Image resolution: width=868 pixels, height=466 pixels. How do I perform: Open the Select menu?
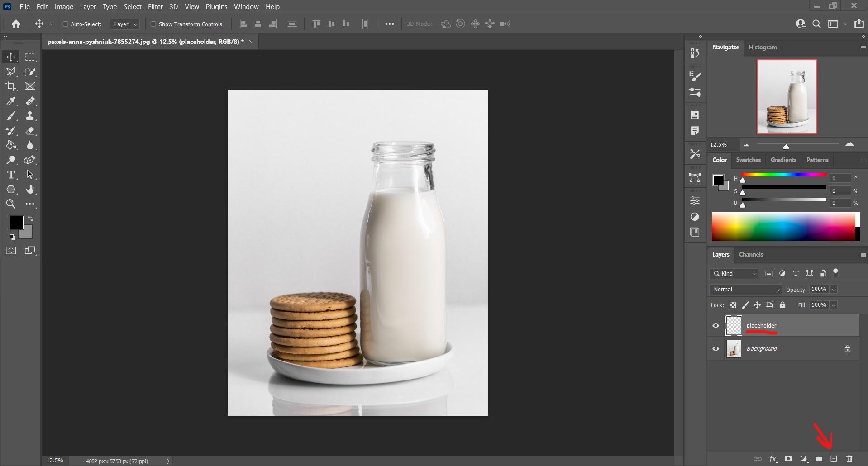[133, 7]
